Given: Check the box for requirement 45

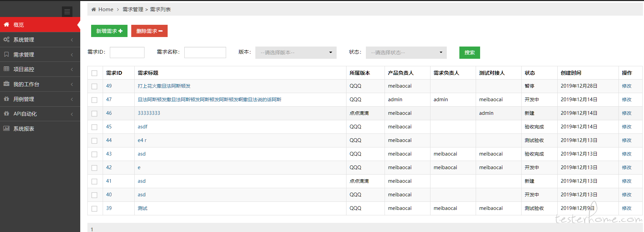Looking at the screenshot, I should tap(95, 127).
